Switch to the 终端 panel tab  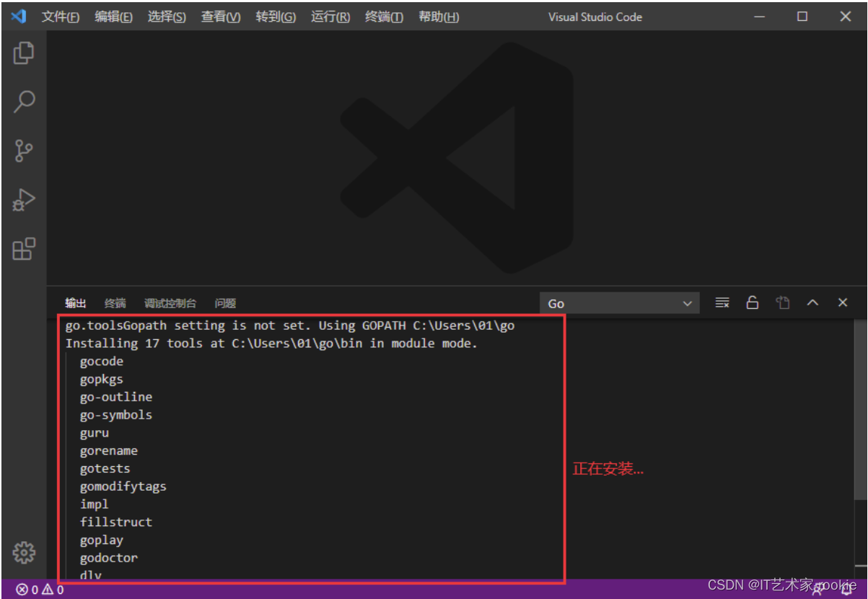click(x=115, y=303)
